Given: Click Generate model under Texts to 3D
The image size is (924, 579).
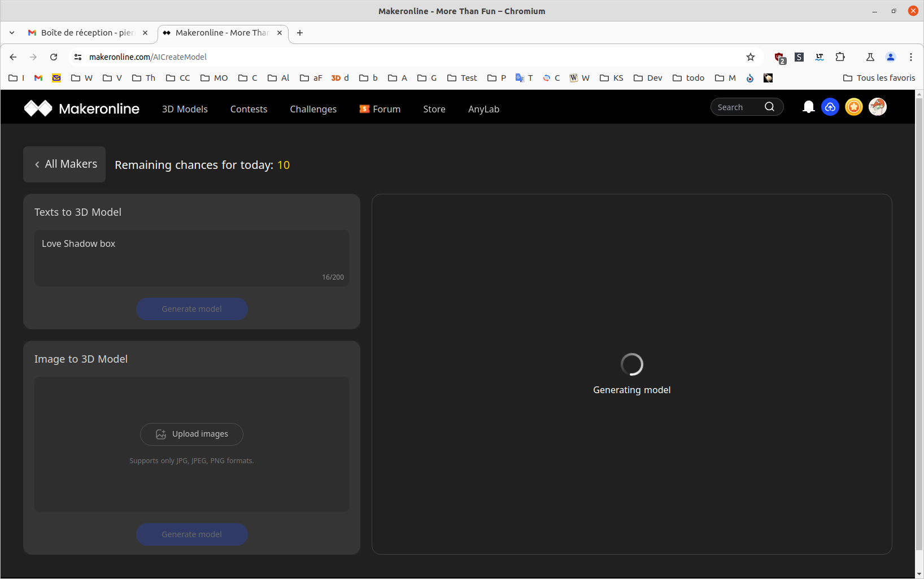Looking at the screenshot, I should pos(191,309).
